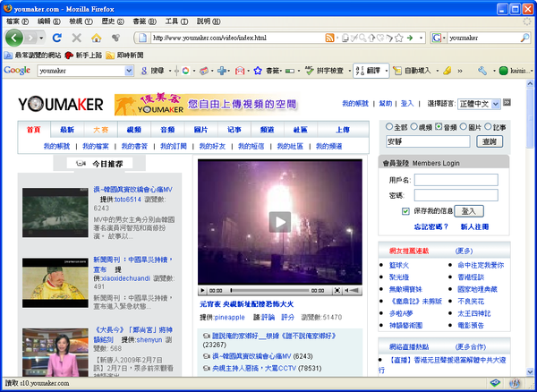Click the 查詢 search button
Screen dimensions: 537x392
coord(490,141)
